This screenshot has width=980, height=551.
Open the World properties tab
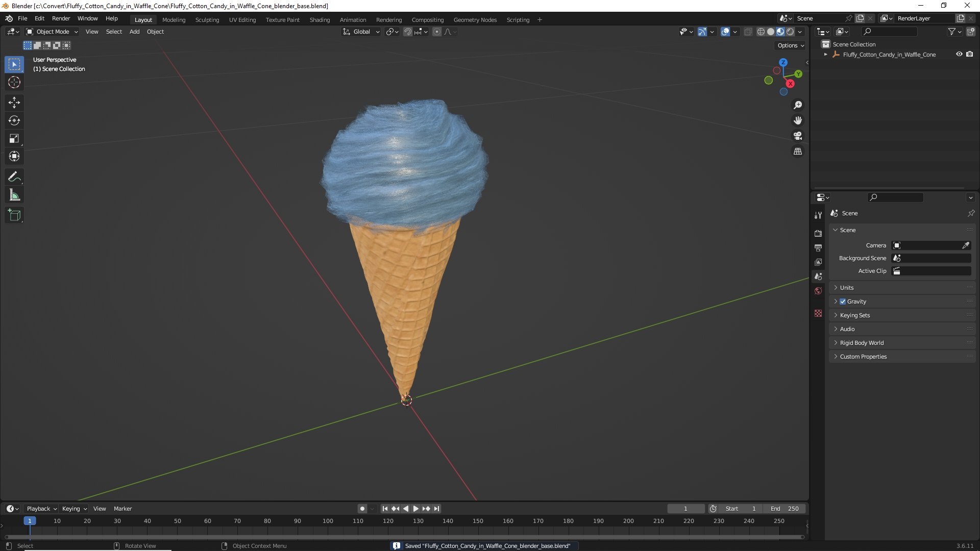(818, 291)
